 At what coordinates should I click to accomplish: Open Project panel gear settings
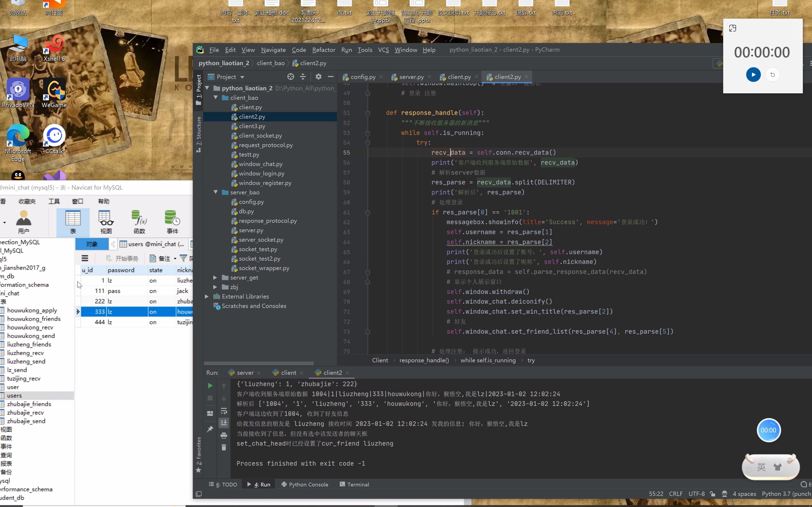tap(318, 77)
